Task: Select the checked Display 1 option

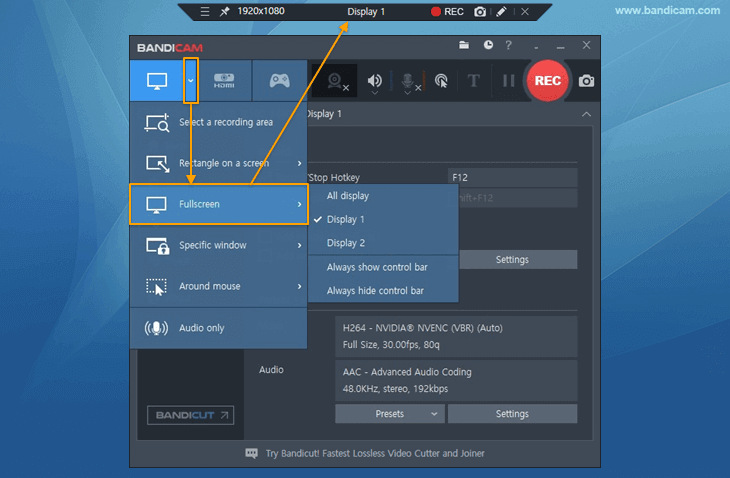Action: click(x=383, y=219)
